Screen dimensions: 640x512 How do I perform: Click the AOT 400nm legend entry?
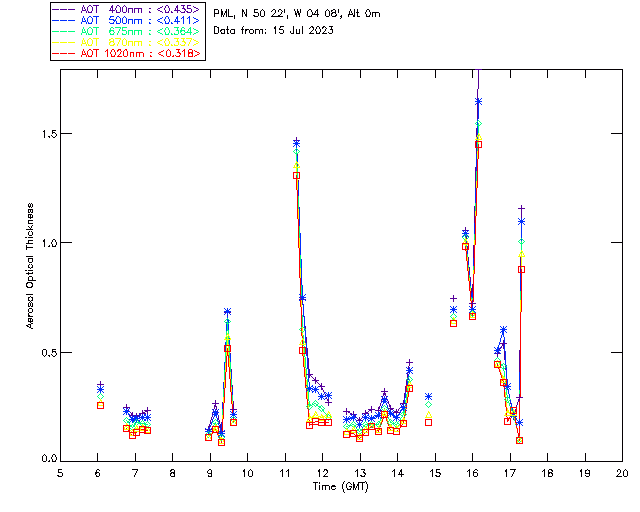[127, 9]
